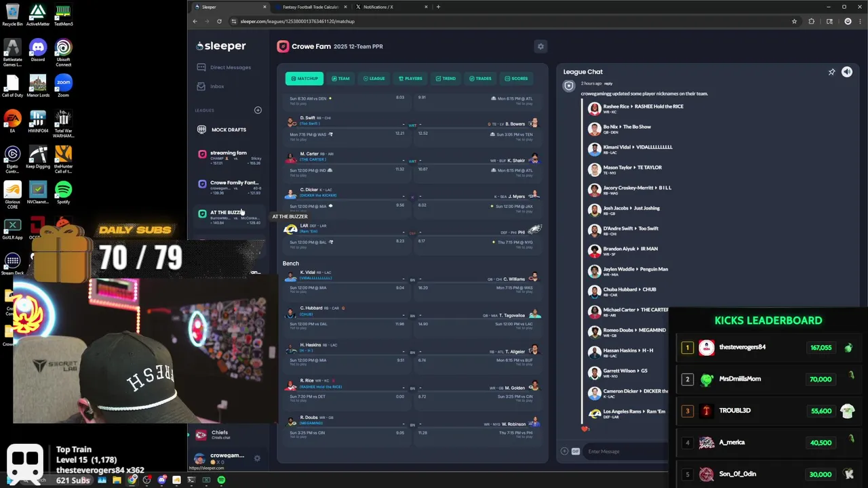Open the Chrome profile avatar
Screen dimensions: 868x488
[848, 21]
